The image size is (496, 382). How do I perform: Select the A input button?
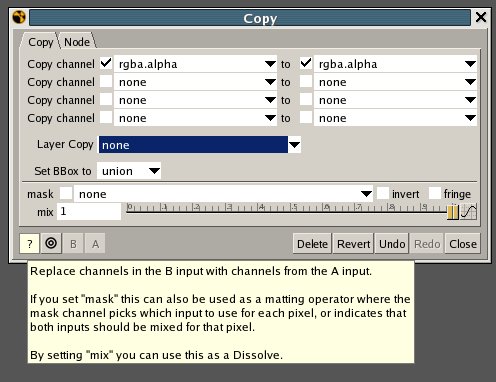(95, 244)
